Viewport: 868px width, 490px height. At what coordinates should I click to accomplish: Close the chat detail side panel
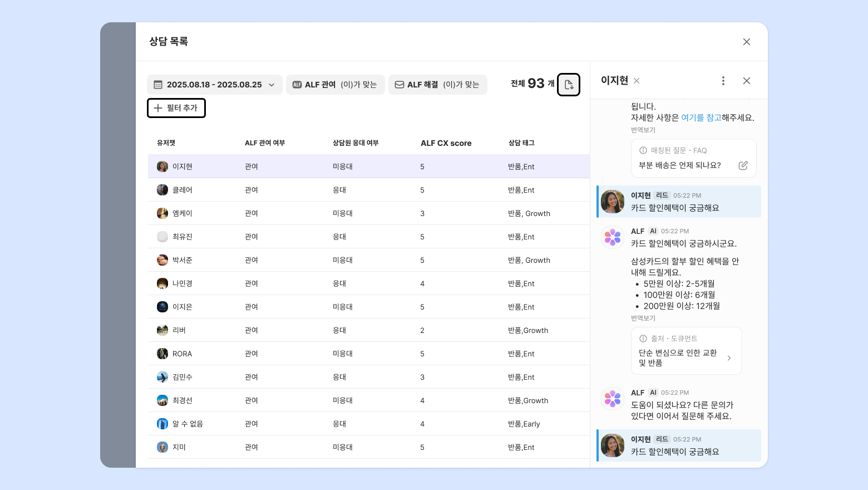click(x=746, y=81)
